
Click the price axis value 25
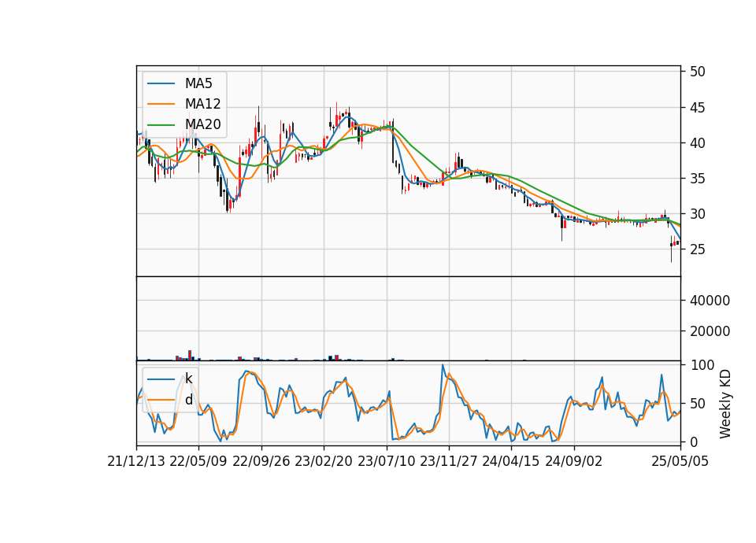point(697,249)
